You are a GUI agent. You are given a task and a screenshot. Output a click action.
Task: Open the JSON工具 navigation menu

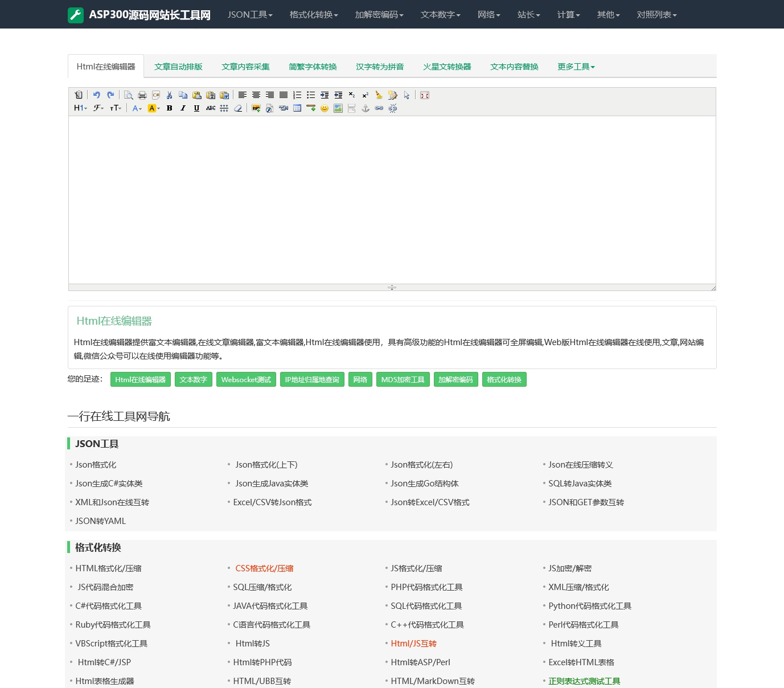[250, 15]
